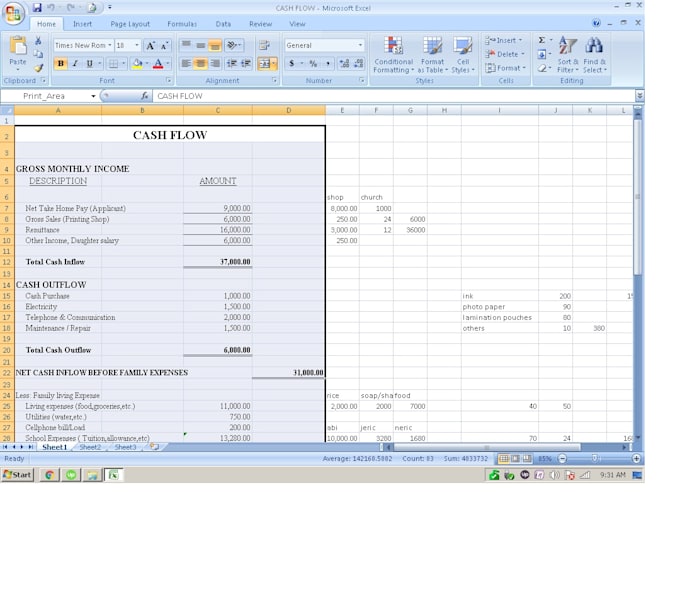Toggle Top Align vertical alignment

coord(186,45)
